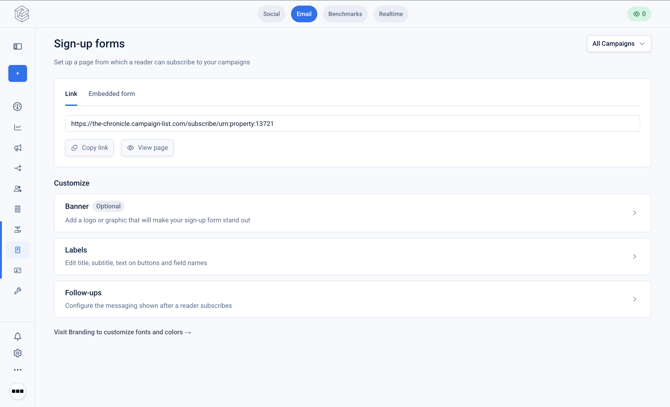The image size is (670, 407).
Task: Click the subscribe URL input field
Action: tap(353, 123)
